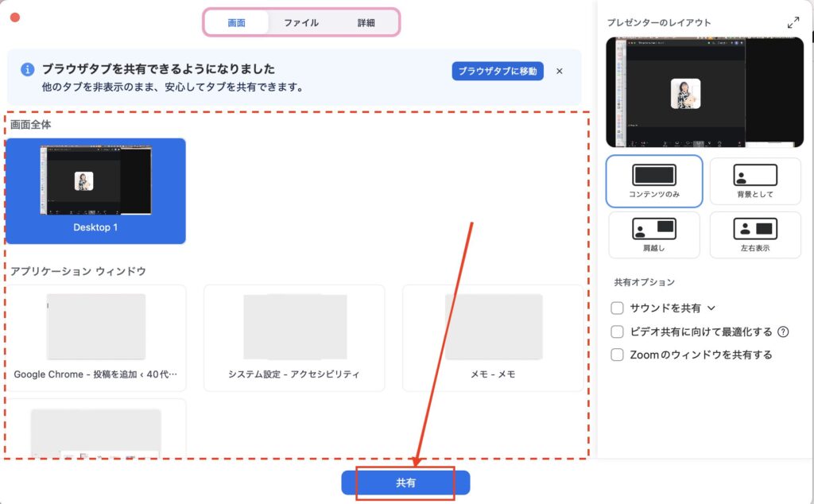Select the Desktop 1 screen thumbnail

point(95,190)
